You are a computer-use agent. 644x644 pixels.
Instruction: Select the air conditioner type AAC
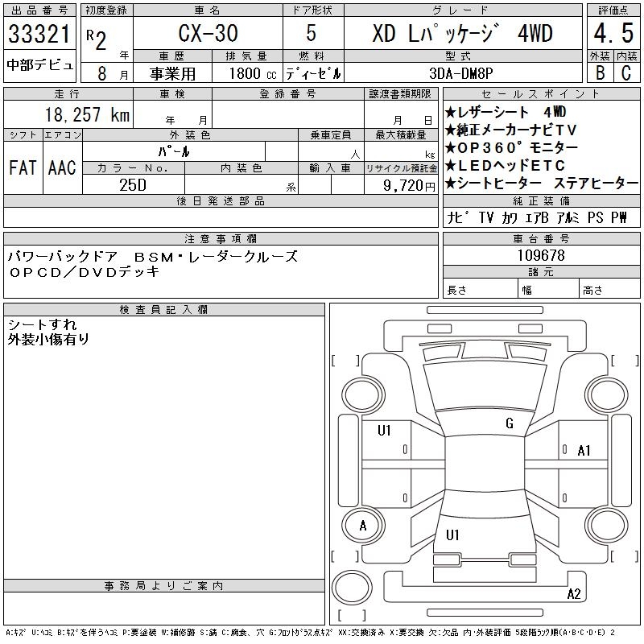pyautogui.click(x=62, y=167)
